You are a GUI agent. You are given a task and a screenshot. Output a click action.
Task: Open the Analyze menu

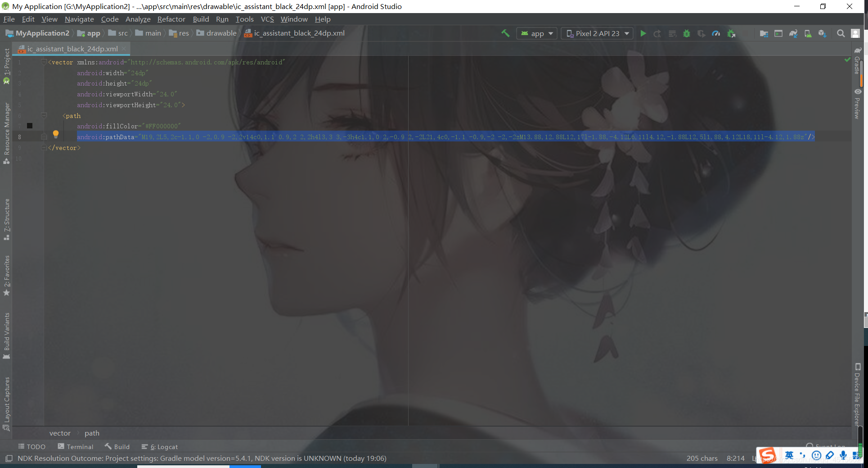point(138,19)
